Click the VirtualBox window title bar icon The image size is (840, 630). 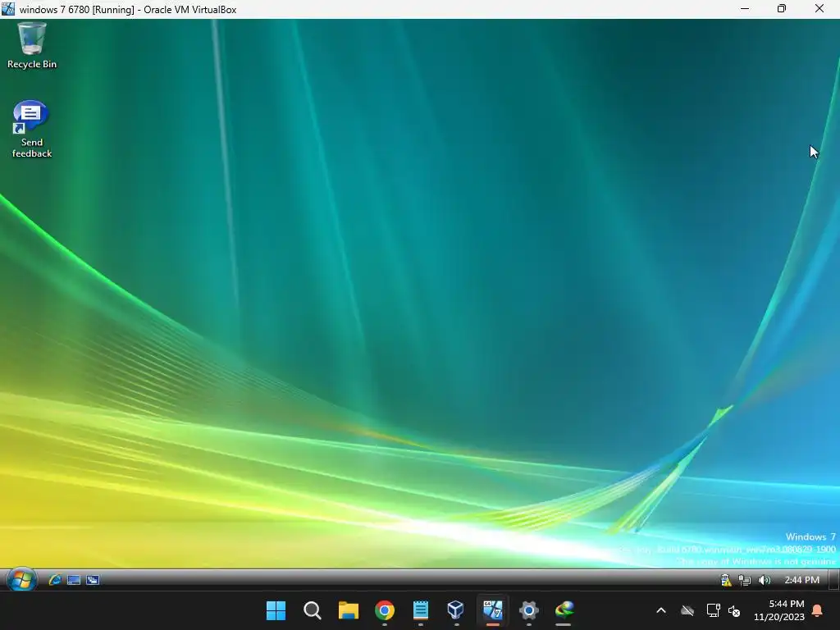click(x=8, y=8)
